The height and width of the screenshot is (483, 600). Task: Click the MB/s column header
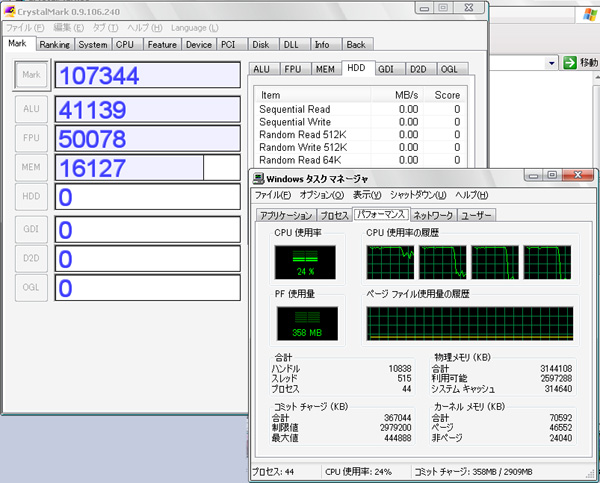coord(397,95)
